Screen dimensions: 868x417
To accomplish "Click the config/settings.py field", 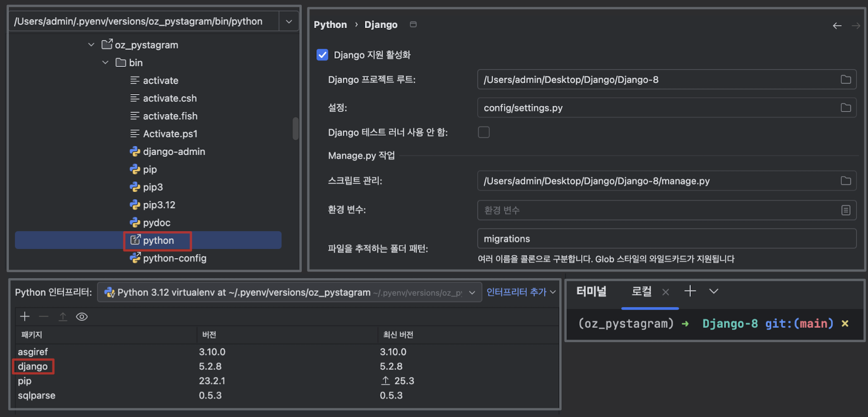I will tap(666, 107).
